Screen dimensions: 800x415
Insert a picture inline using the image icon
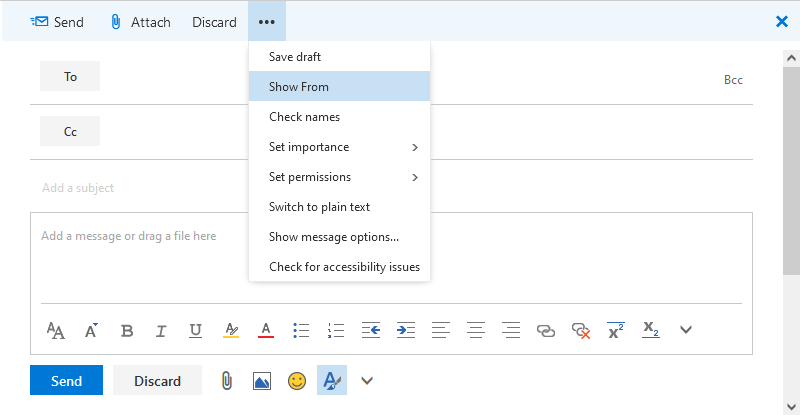coord(262,380)
